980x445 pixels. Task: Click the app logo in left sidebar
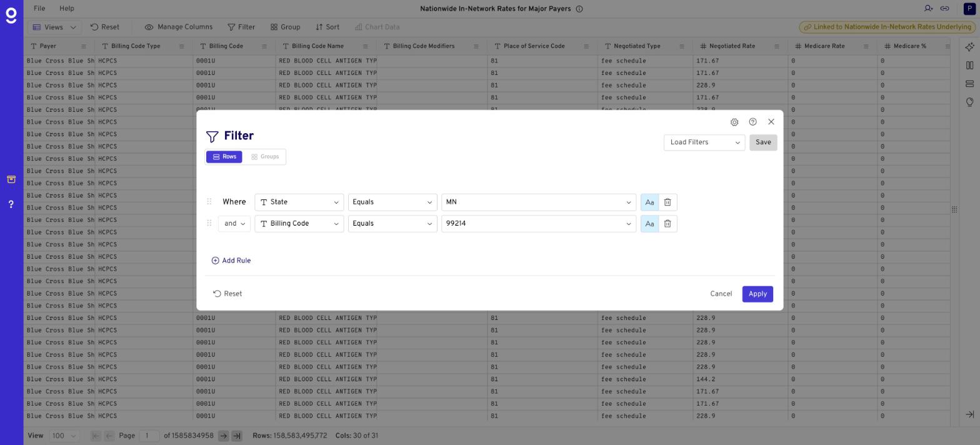coord(11,16)
